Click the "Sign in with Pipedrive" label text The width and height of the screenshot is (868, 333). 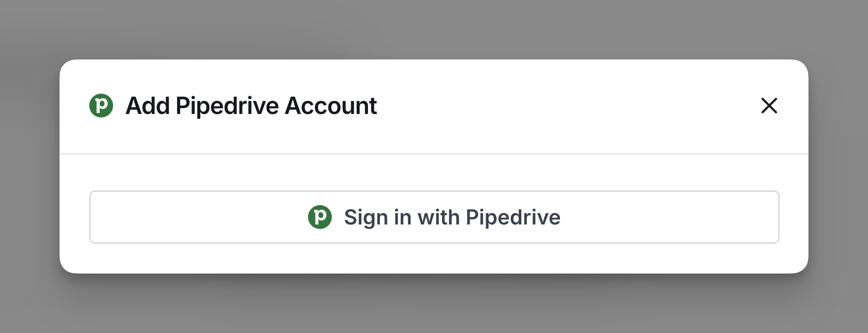[452, 217]
